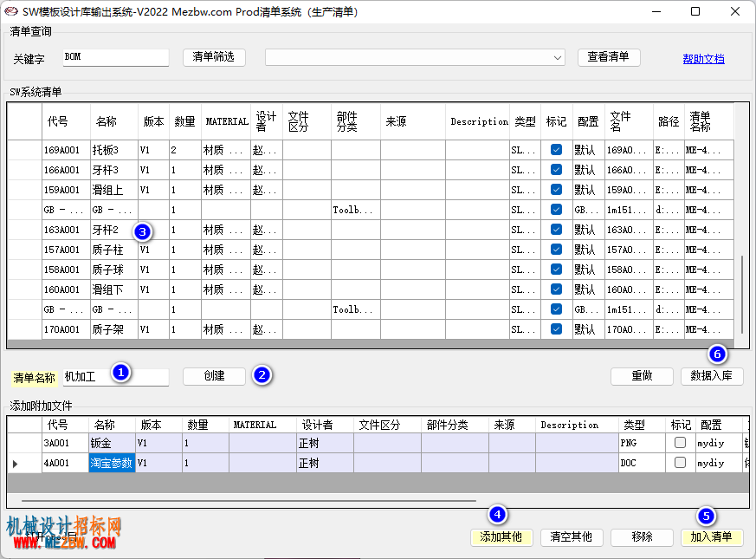Click the 加入清单 button
Image resolution: width=756 pixels, height=559 pixels.
tap(712, 537)
